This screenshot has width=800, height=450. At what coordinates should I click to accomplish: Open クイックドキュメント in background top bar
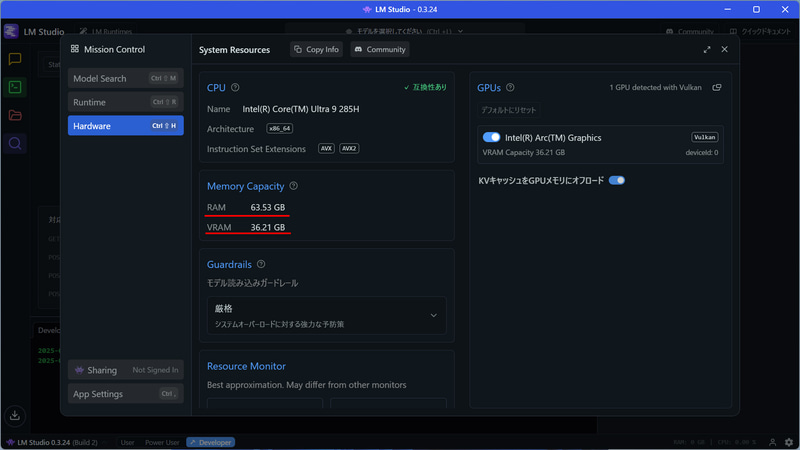click(760, 32)
